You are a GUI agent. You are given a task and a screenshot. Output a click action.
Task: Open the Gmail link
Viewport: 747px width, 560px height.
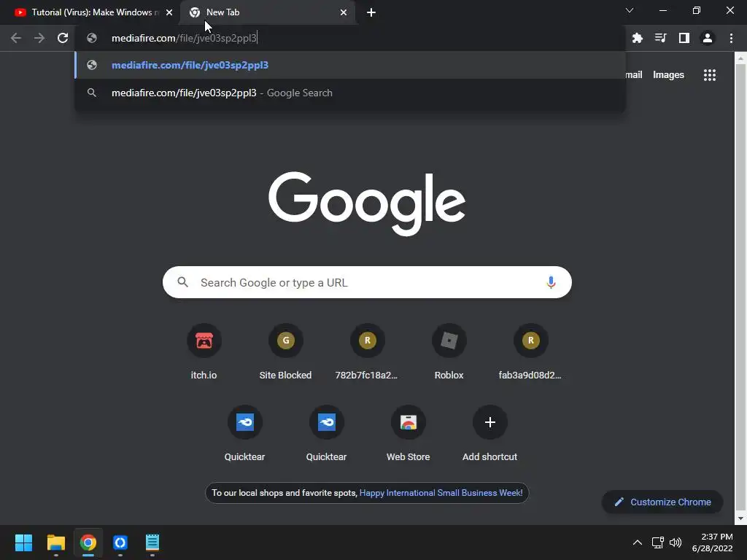point(634,75)
